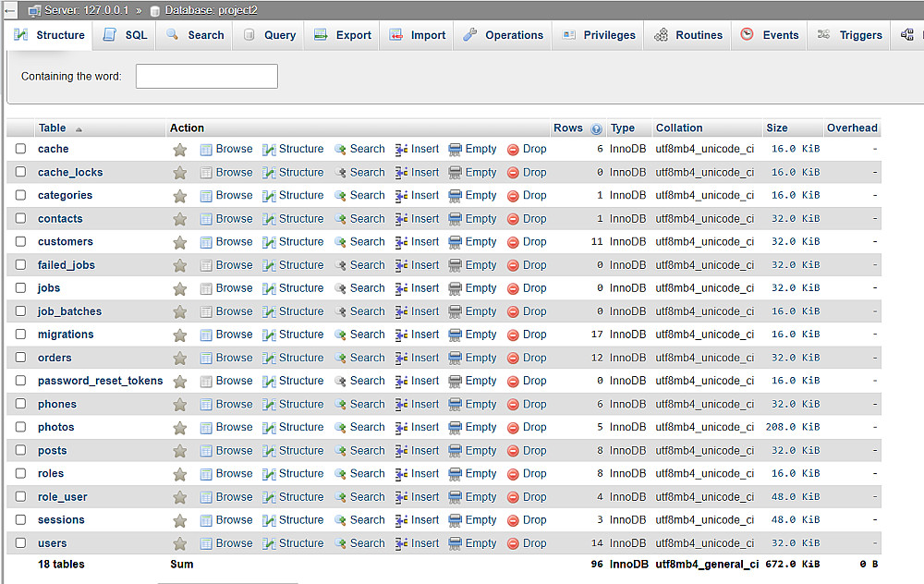Click Empty icon in jobs row

click(455, 288)
